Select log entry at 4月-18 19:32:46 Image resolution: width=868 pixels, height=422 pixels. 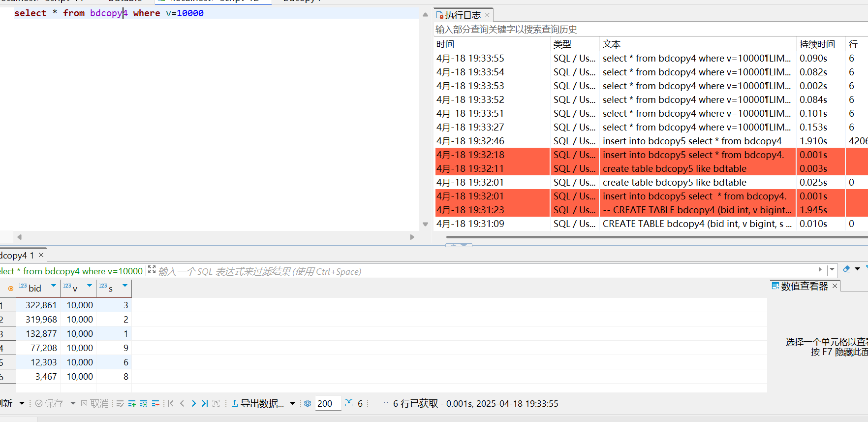tap(651, 141)
